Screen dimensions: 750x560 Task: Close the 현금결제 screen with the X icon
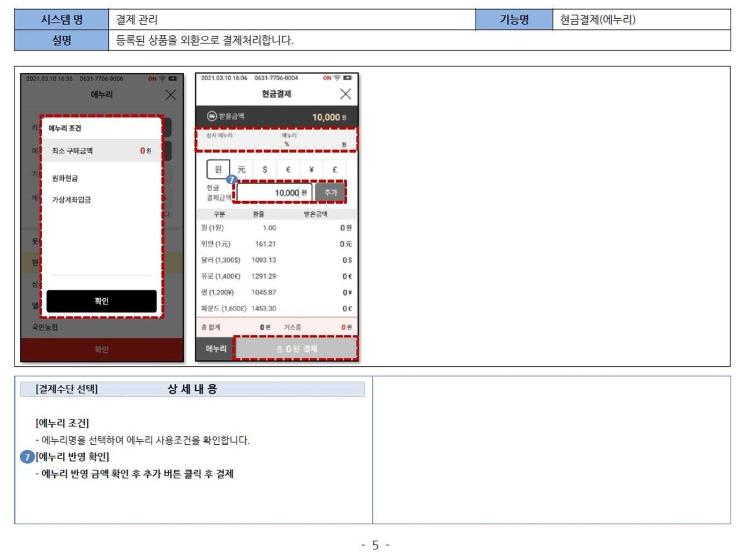coord(346,94)
